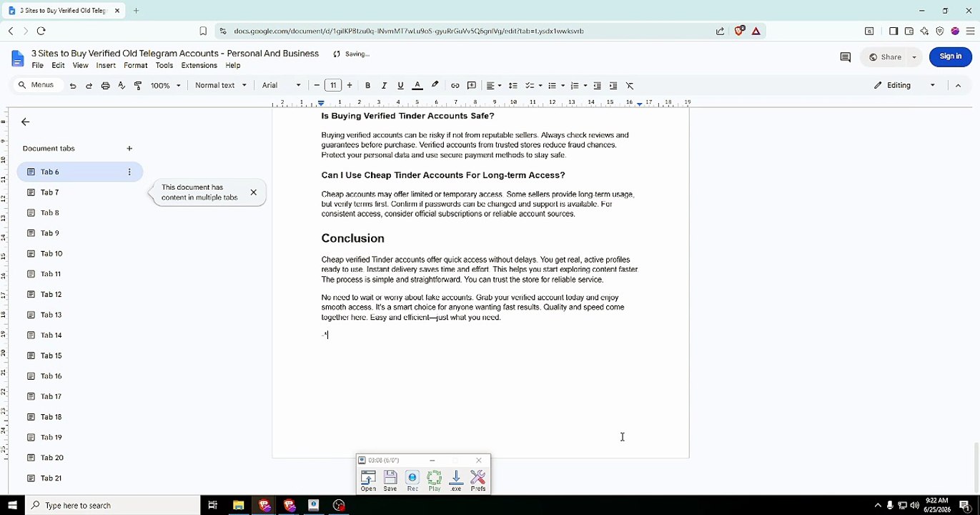Open the File menu

coord(37,66)
